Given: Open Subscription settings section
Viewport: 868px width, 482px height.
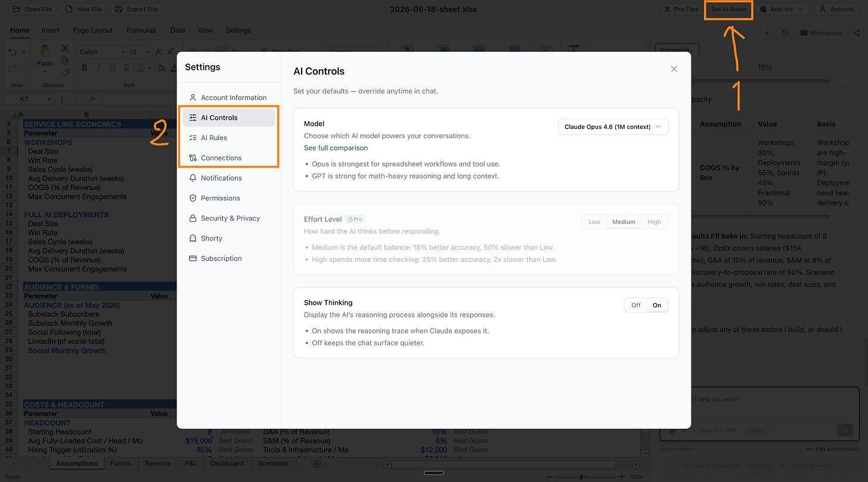Looking at the screenshot, I should tap(229, 258).
